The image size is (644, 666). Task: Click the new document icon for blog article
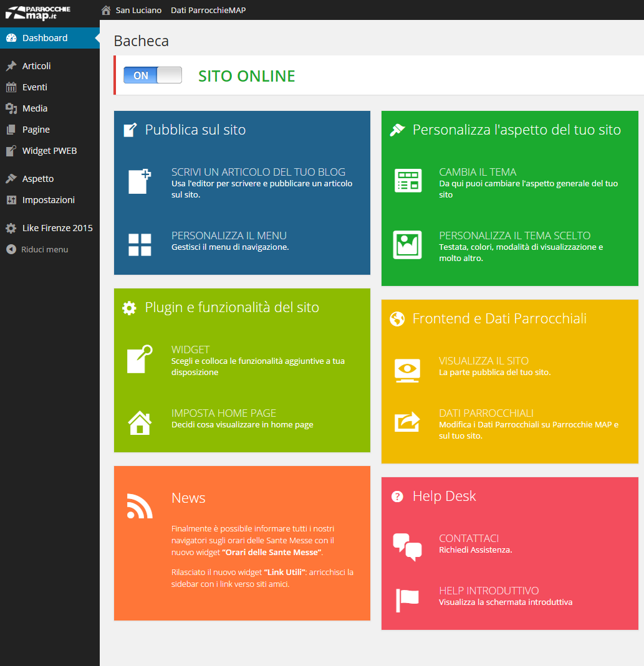click(x=140, y=181)
